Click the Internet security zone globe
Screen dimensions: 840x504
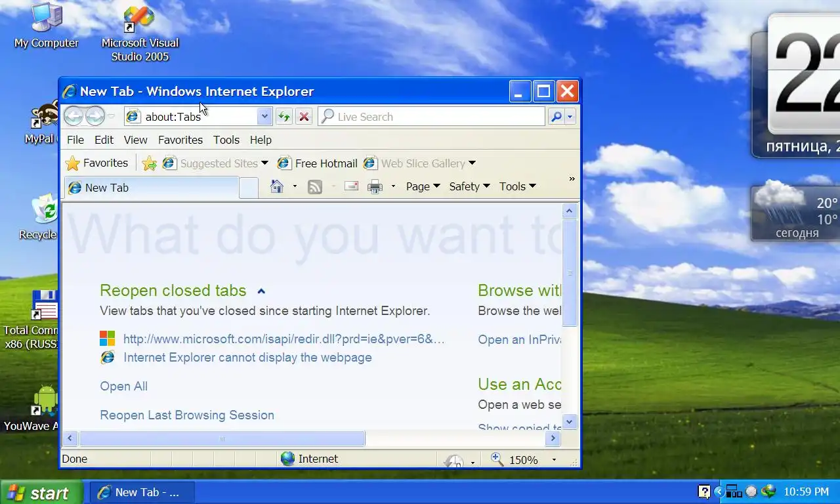(287, 459)
